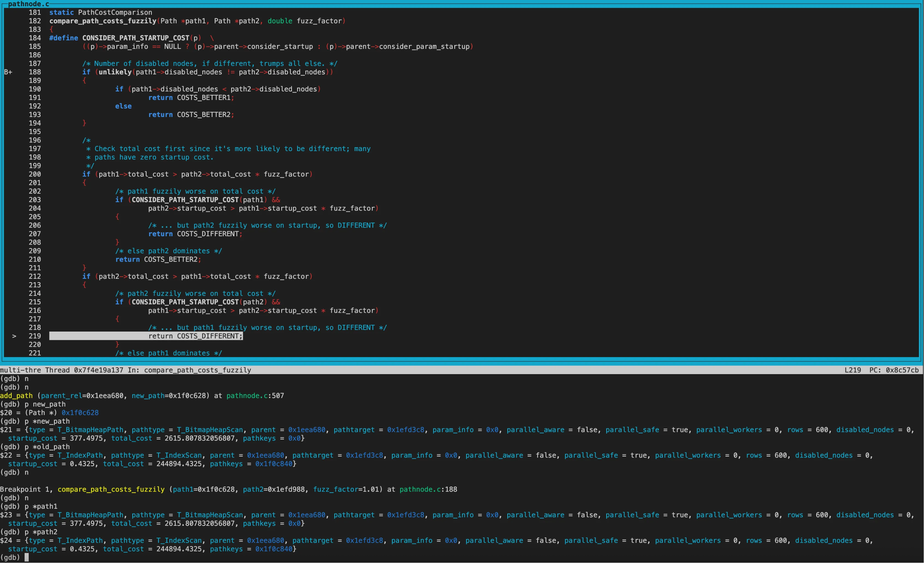The width and height of the screenshot is (924, 563).
Task: Click the B+ breakpoint marker at line 188
Action: click(x=8, y=72)
